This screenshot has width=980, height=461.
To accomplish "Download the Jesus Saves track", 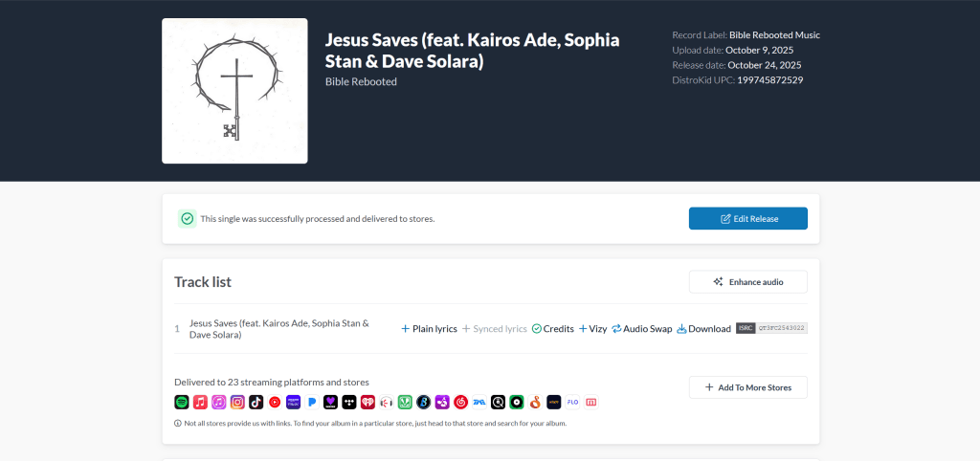I will click(703, 329).
